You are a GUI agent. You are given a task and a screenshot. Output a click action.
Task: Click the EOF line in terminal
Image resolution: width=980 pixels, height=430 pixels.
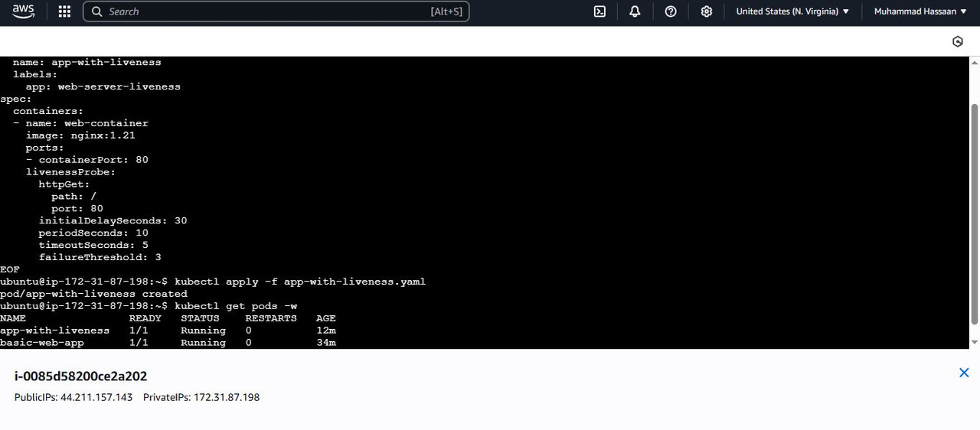10,269
